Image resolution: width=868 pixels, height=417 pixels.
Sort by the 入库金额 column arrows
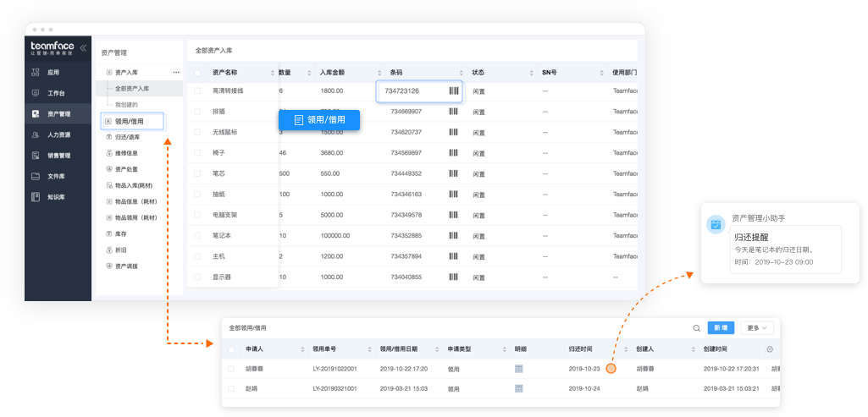[379, 73]
